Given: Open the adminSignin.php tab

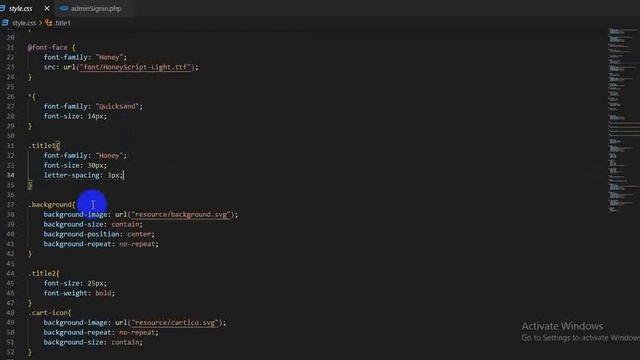Looking at the screenshot, I should [96, 8].
